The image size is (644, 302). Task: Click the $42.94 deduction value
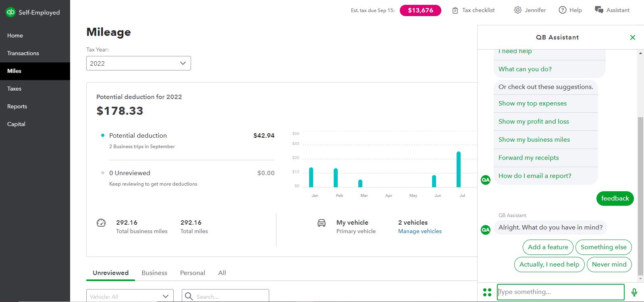[264, 136]
